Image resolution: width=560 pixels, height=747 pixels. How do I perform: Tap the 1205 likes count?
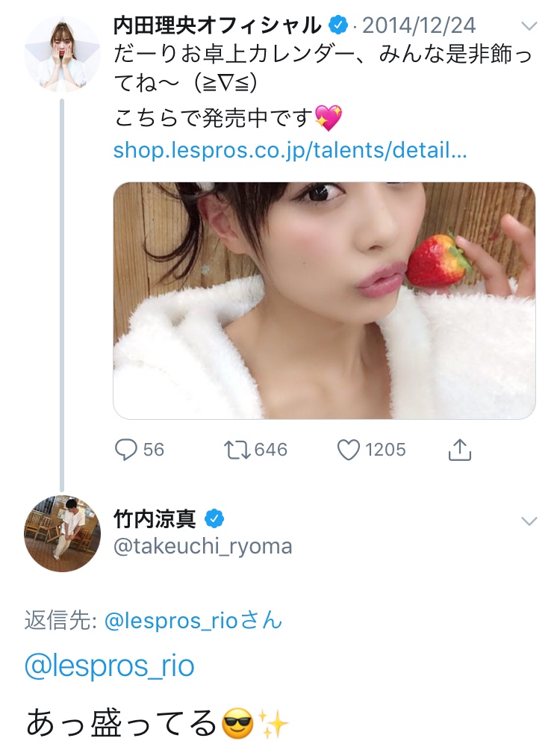(385, 450)
